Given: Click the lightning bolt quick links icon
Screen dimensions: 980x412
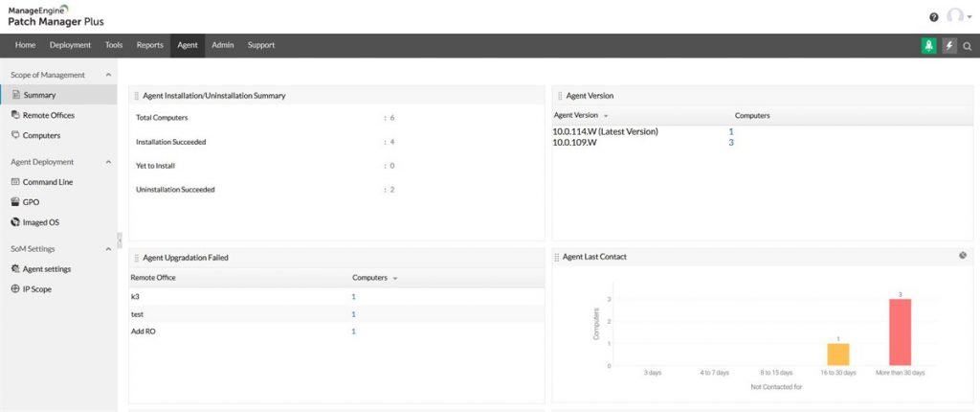Looking at the screenshot, I should pos(949,46).
